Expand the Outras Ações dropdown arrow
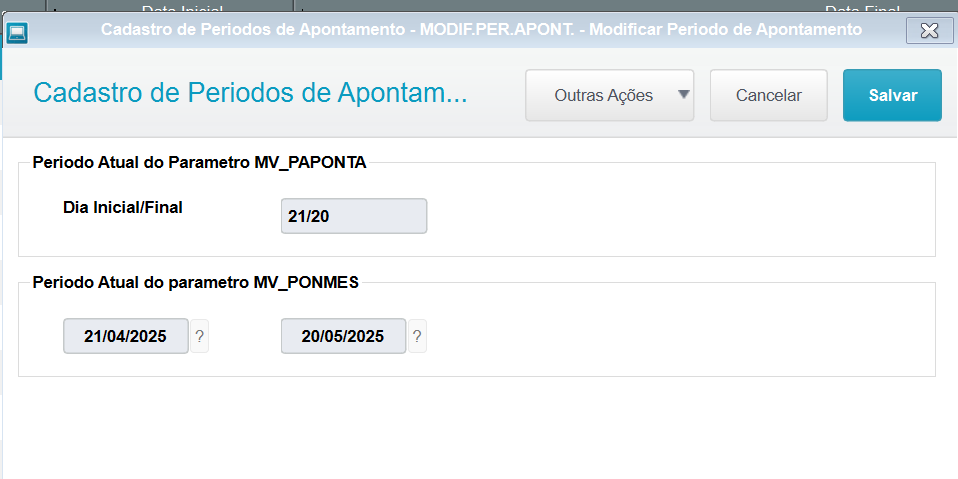The height and width of the screenshot is (479, 958). pyautogui.click(x=684, y=95)
